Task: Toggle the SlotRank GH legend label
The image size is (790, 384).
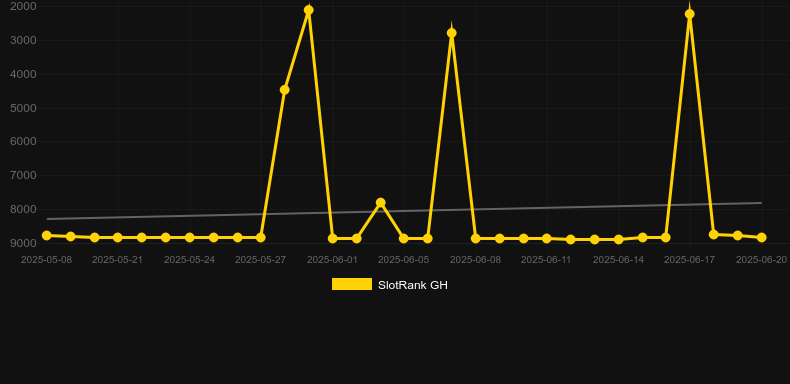Action: 413,285
